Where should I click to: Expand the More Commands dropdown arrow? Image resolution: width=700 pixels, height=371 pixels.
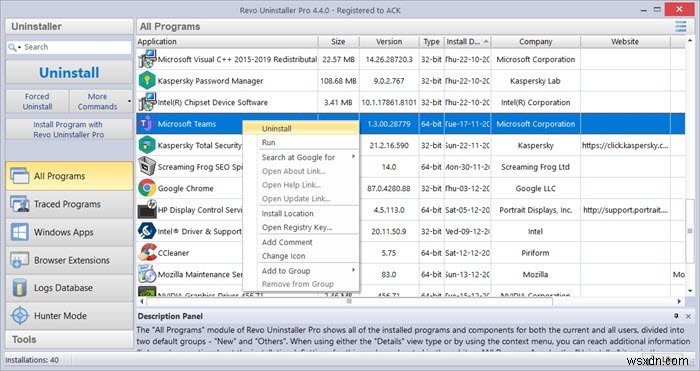129,101
